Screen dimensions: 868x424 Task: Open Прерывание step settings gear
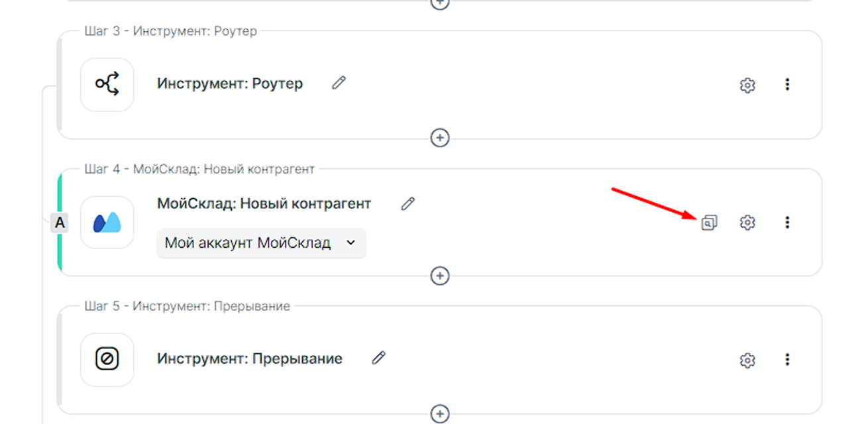pos(747,360)
